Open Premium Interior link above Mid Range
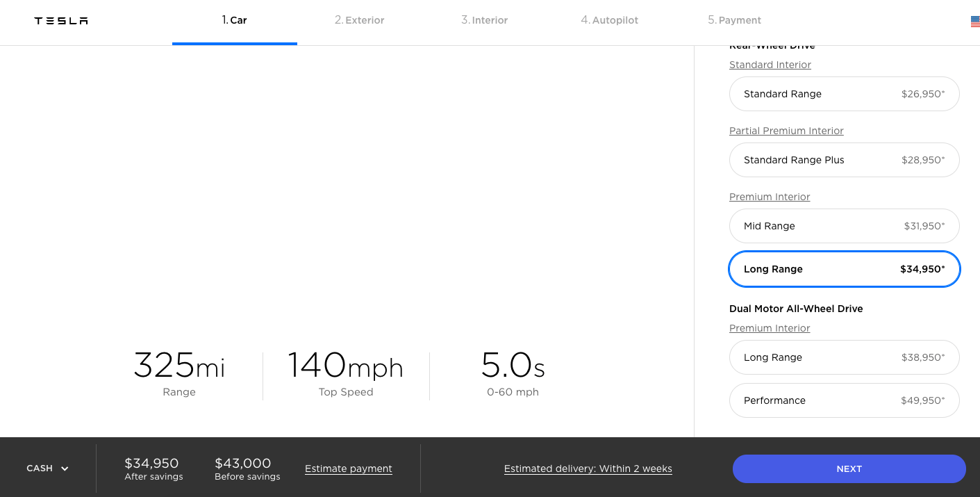The height and width of the screenshot is (497, 980). click(770, 197)
